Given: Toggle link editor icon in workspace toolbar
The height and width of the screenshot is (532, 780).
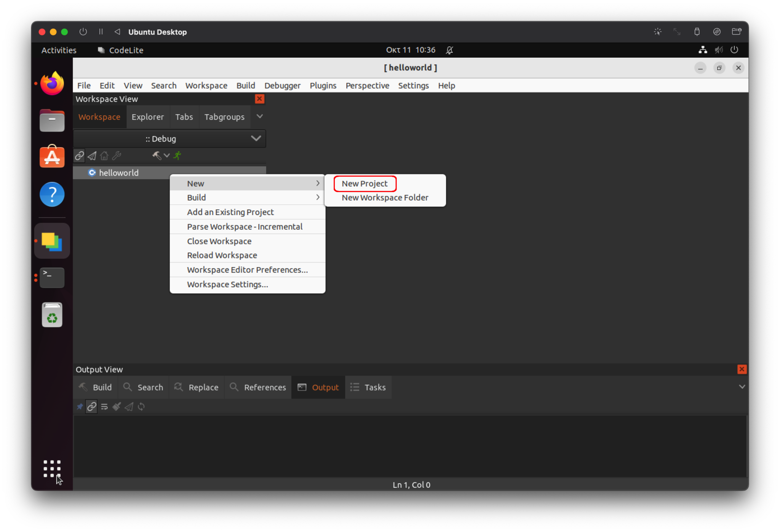Looking at the screenshot, I should [x=79, y=156].
